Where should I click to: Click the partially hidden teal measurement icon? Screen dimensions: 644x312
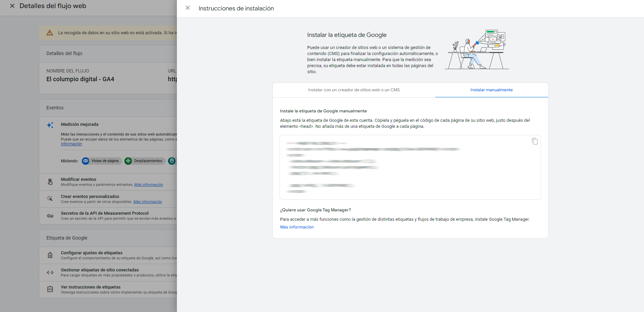[172, 161]
